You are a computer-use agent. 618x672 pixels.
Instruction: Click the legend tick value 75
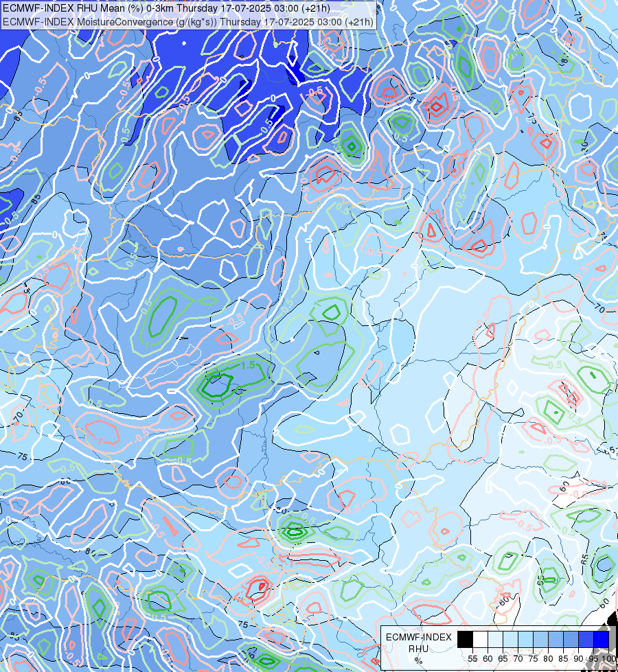533,659
